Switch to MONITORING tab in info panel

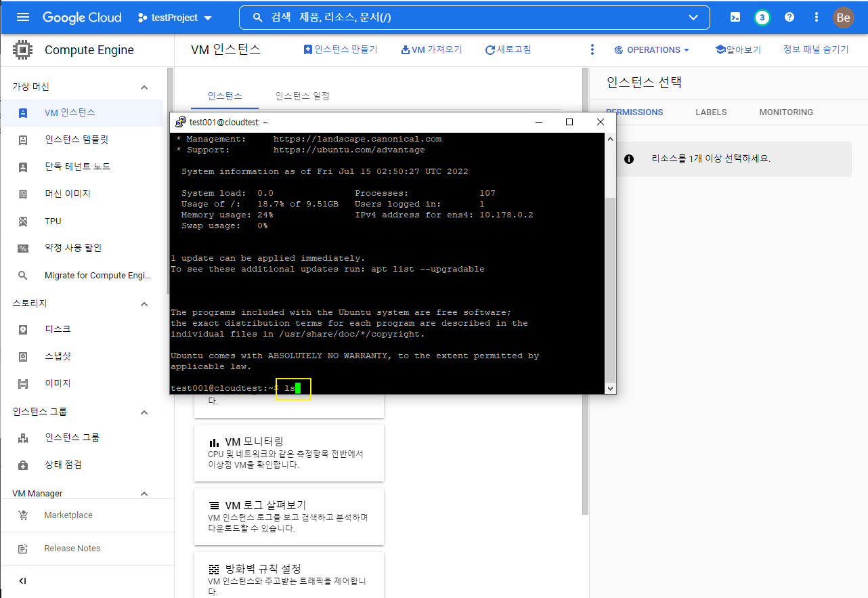point(786,112)
